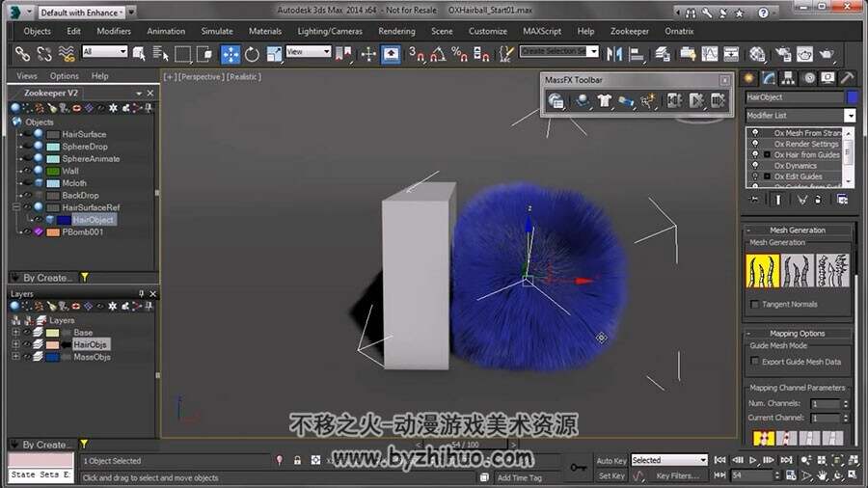Screen dimensions: 868x488
Task: Open the selection filter All dropdown
Action: click(104, 51)
